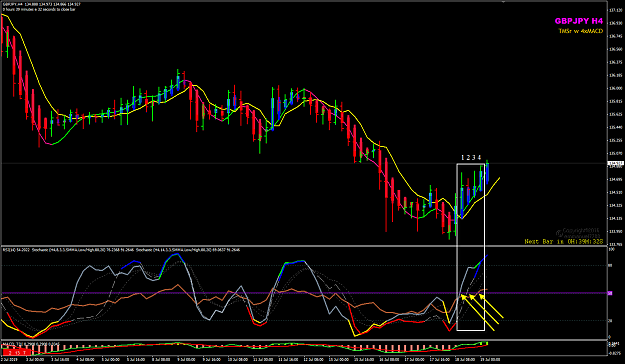This screenshot has width=625, height=364.
Task: Click the 19 Jul 00:00 time axis label
Action: click(491, 360)
